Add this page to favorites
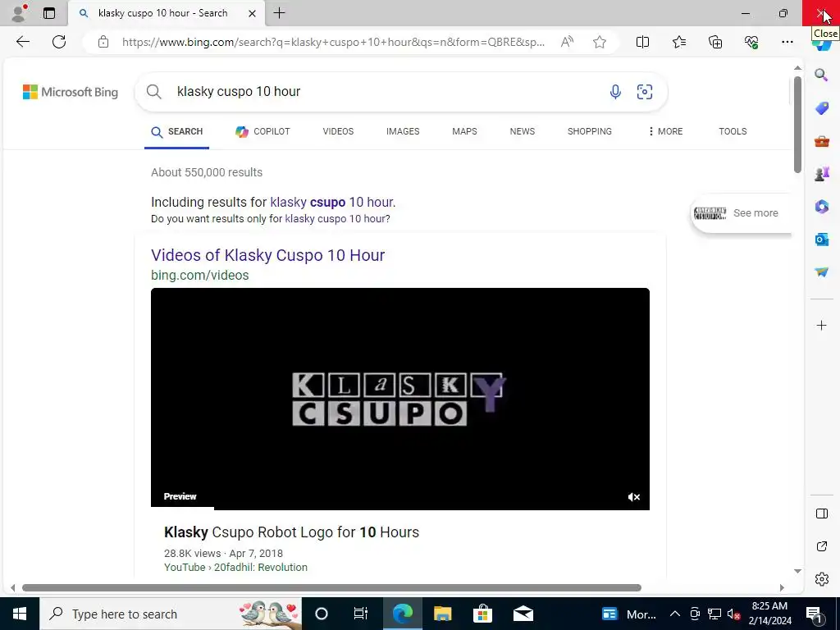This screenshot has width=840, height=630. [600, 42]
